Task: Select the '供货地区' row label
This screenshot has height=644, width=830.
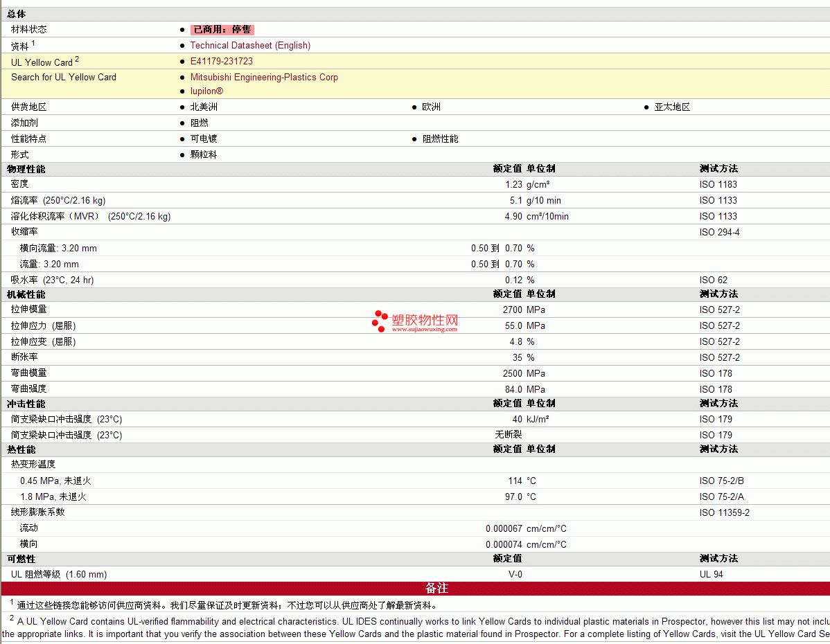Action: (x=28, y=107)
